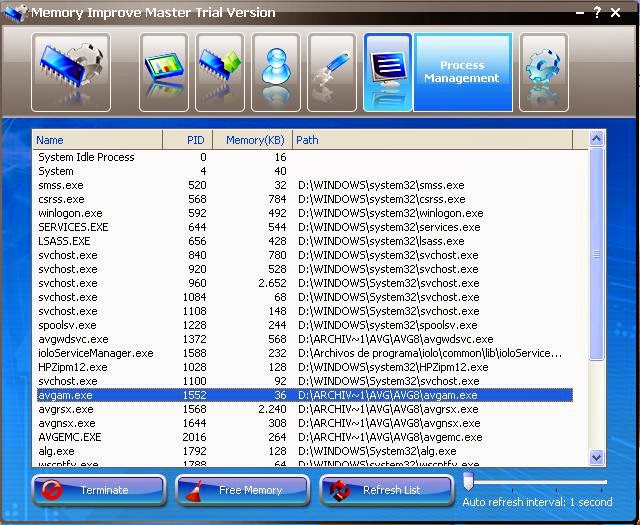Click the memory chip with green arrow icon
Viewport: 640px width, 525px height.
coord(220,72)
